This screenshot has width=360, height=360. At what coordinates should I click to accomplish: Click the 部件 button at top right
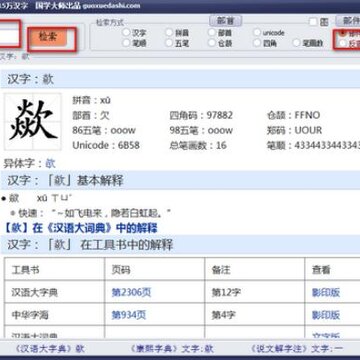(348, 21)
